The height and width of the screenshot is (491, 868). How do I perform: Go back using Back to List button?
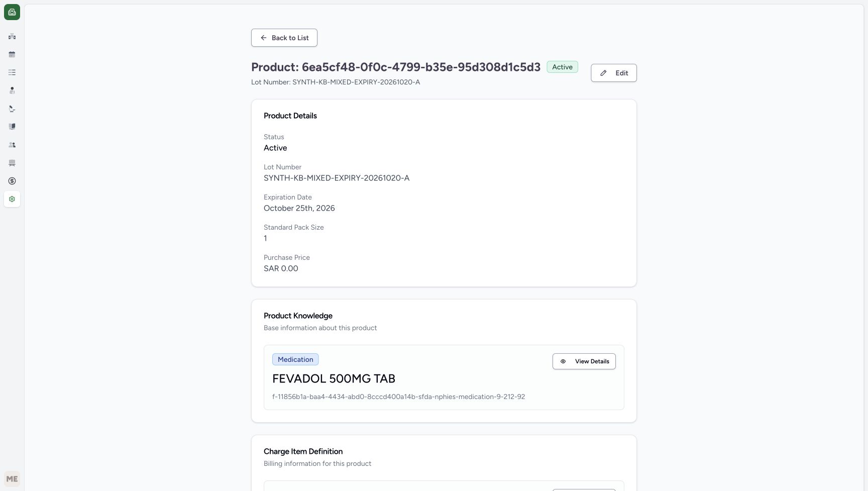tap(284, 38)
